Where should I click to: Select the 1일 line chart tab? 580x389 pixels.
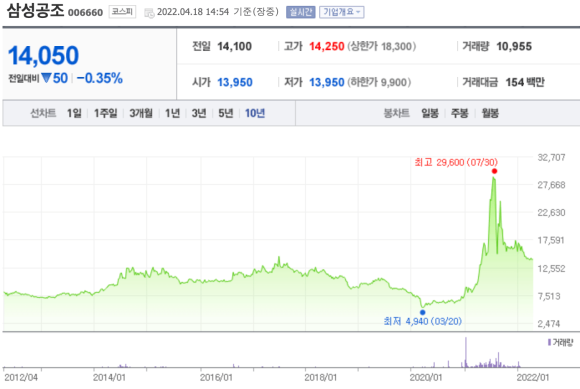point(74,113)
